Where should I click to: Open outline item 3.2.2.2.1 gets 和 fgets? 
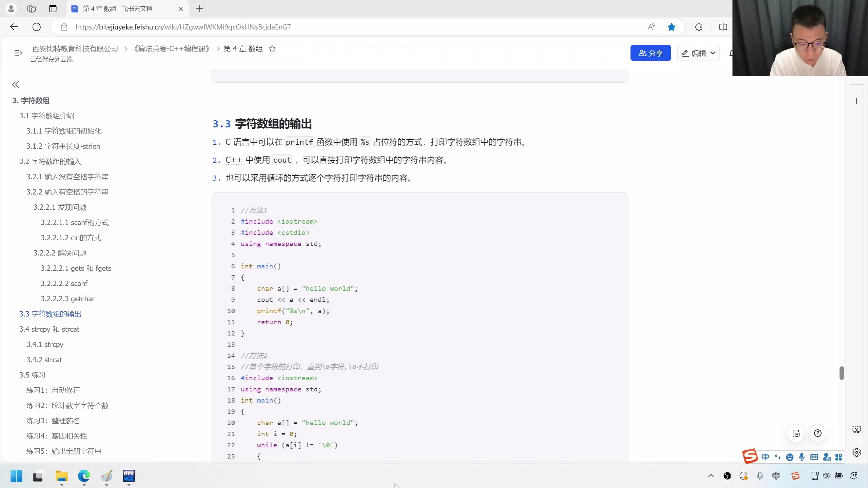point(76,268)
